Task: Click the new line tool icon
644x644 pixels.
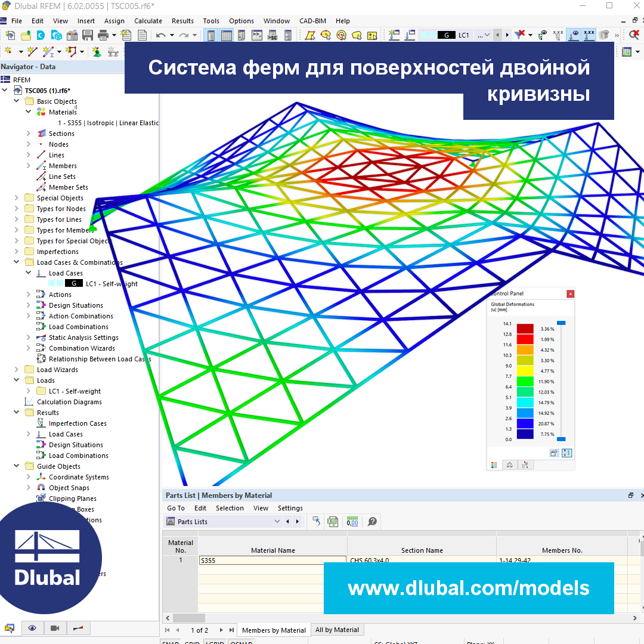Action: point(32,52)
